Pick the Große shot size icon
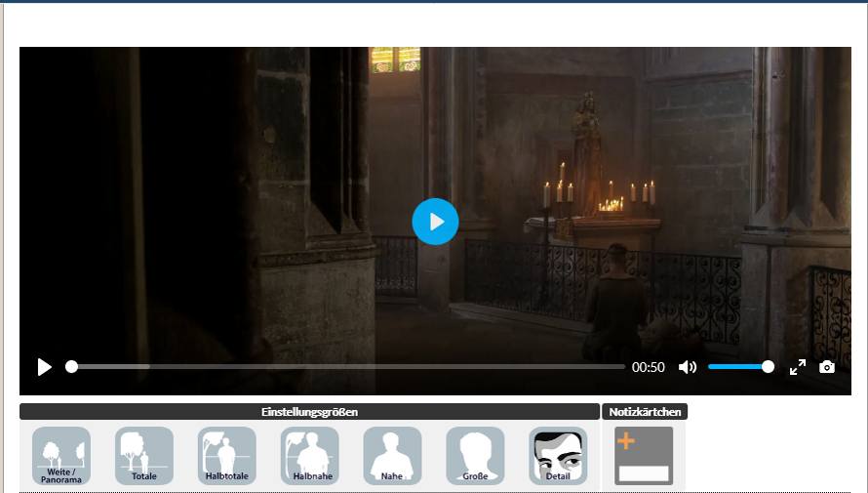This screenshot has width=868, height=493. coord(475,456)
